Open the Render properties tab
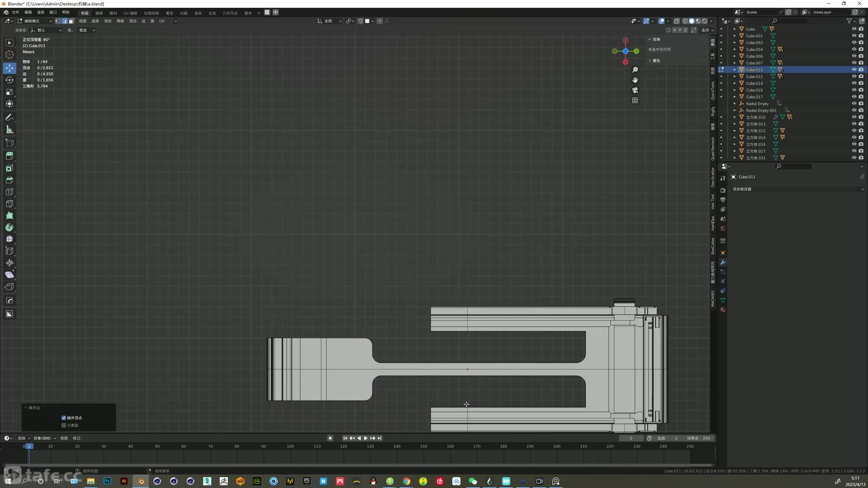Image resolution: width=868 pixels, height=488 pixels. point(723,190)
